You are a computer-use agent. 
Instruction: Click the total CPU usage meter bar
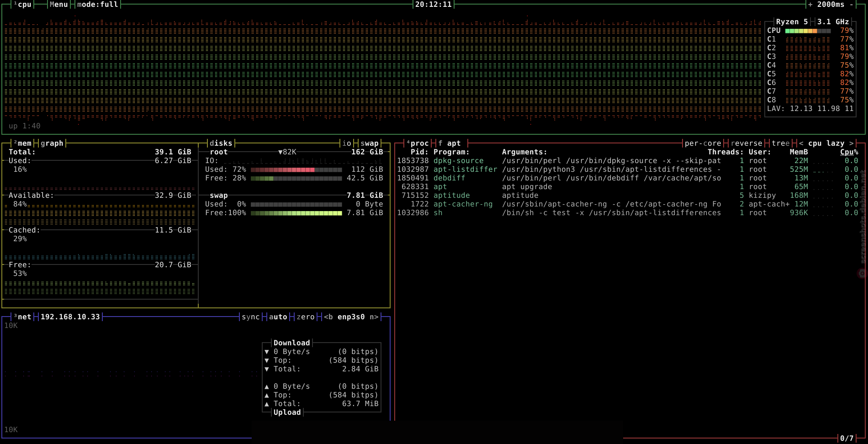click(808, 31)
